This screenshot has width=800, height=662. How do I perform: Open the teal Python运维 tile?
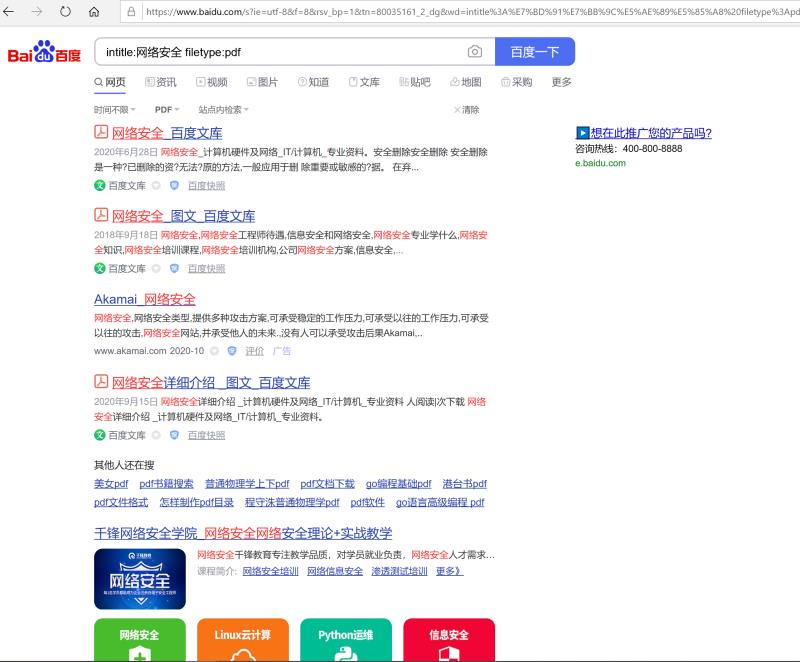[346, 640]
